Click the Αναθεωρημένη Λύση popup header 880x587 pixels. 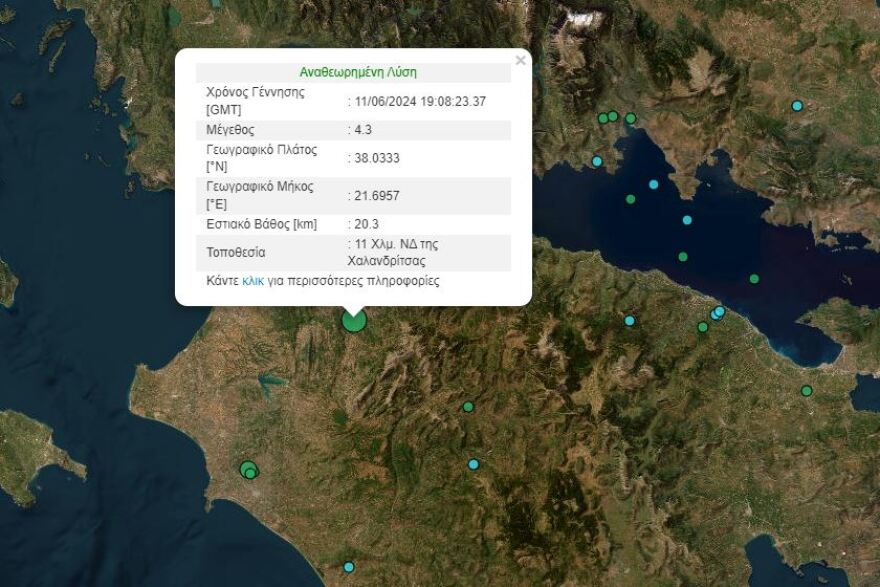point(355,70)
